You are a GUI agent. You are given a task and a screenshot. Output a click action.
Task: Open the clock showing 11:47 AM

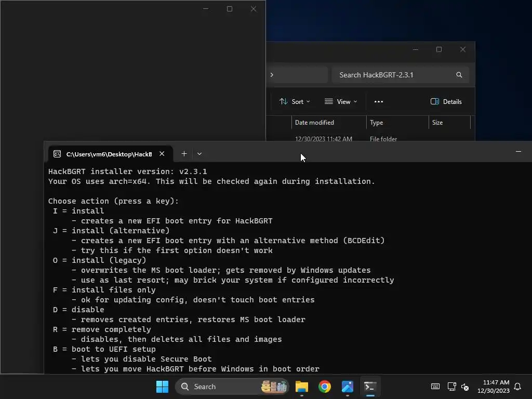[494, 387]
